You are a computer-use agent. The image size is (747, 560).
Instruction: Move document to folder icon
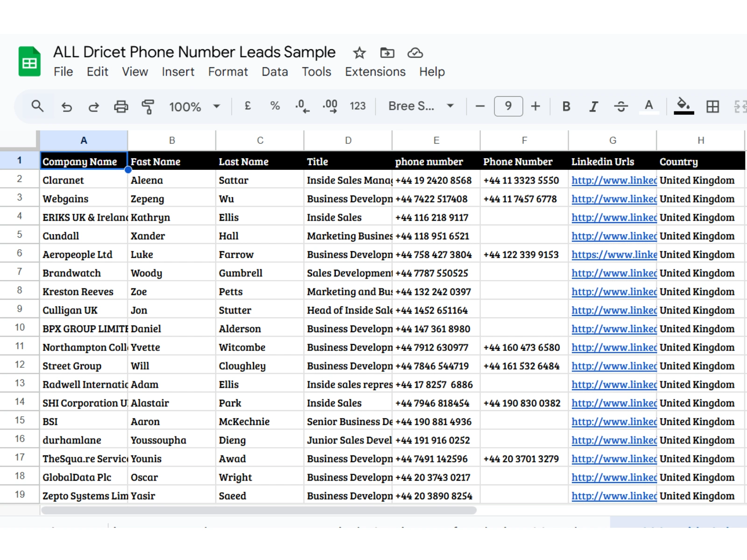387,53
